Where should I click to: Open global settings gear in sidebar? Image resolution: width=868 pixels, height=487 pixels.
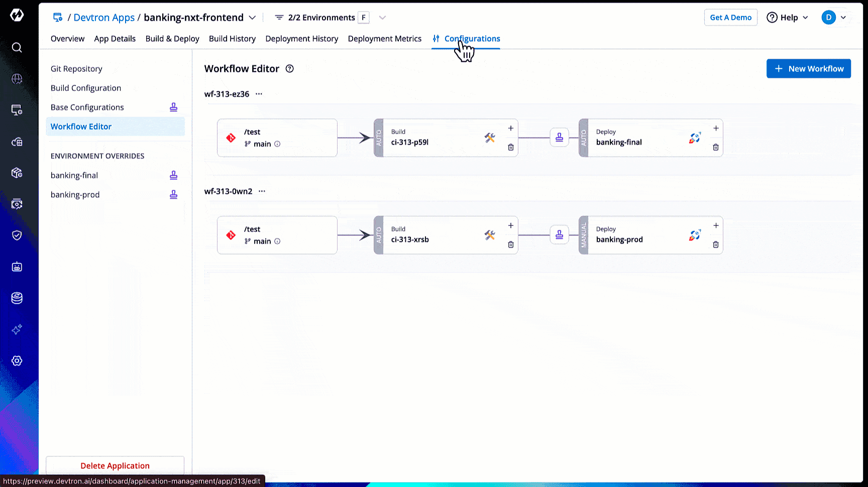(17, 361)
